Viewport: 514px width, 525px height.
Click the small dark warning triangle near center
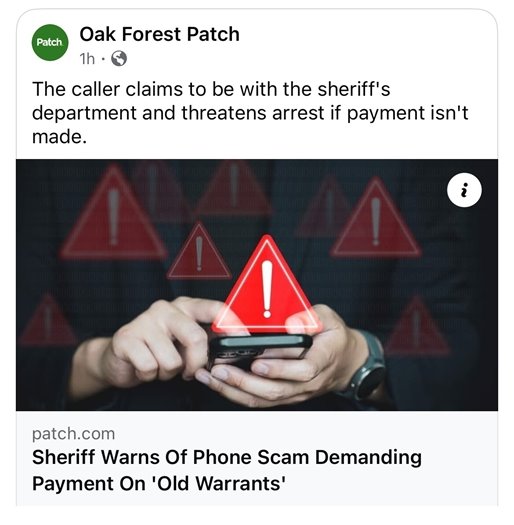pyautogui.click(x=199, y=251)
